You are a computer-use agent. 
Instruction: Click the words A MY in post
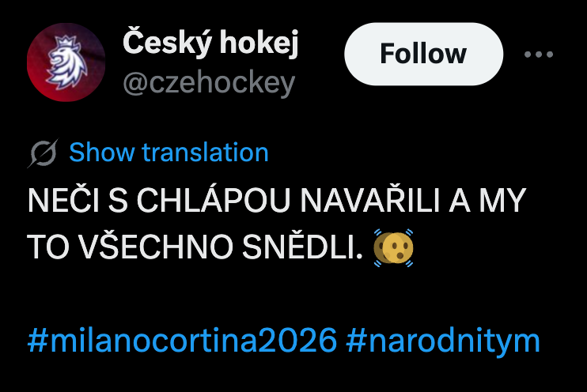click(x=487, y=201)
